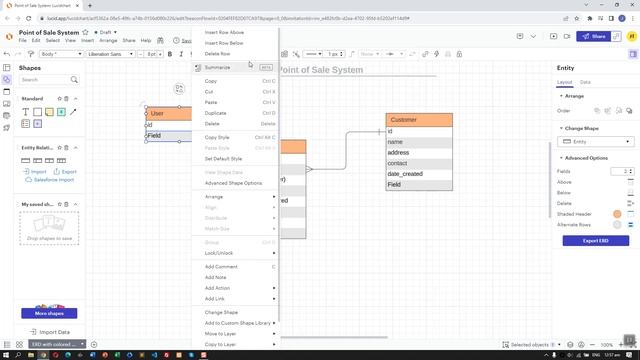Viewport: 640px width, 360px height.
Task: Click the Delete field icon in Advanced Options
Action: tap(631, 203)
